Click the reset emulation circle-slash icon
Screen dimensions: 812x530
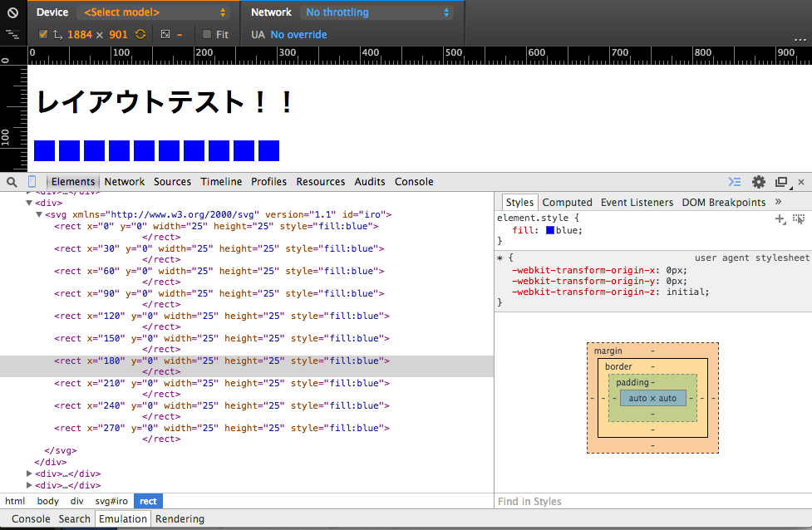coord(12,13)
